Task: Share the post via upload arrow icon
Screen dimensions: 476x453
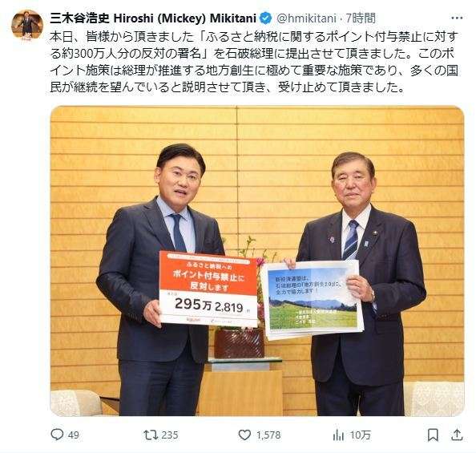Action: [456, 435]
